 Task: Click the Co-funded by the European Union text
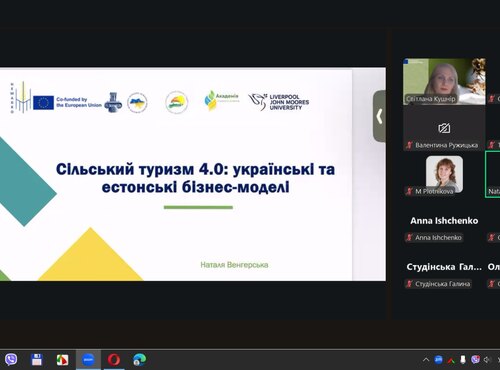(x=79, y=102)
